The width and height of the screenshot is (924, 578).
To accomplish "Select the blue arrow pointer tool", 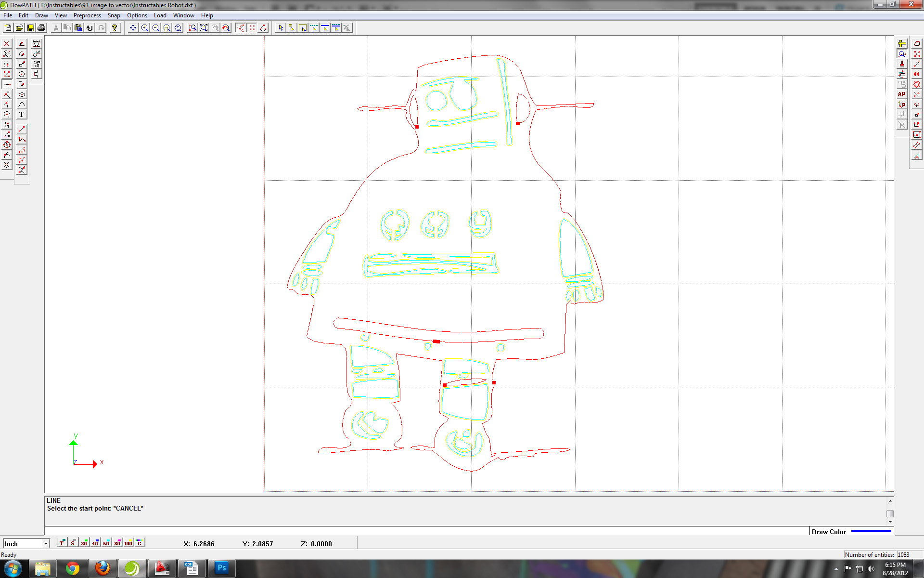I will click(x=281, y=28).
